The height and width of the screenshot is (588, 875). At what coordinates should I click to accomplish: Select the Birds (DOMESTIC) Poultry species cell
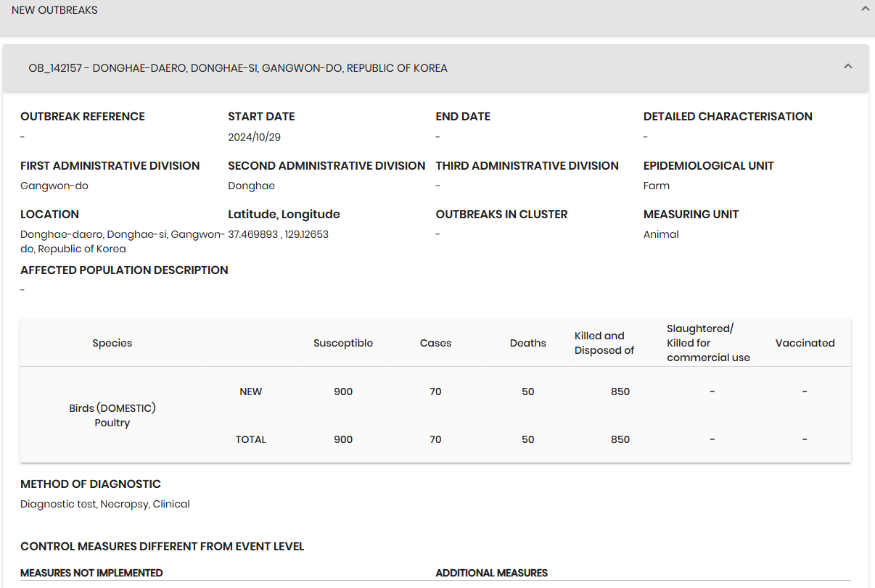[112, 415]
